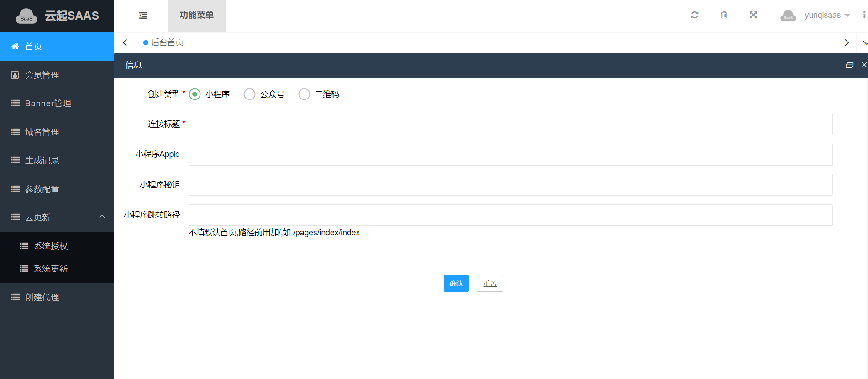868x379 pixels.
Task: Open the vertical more-options icon
Action: 864,15
